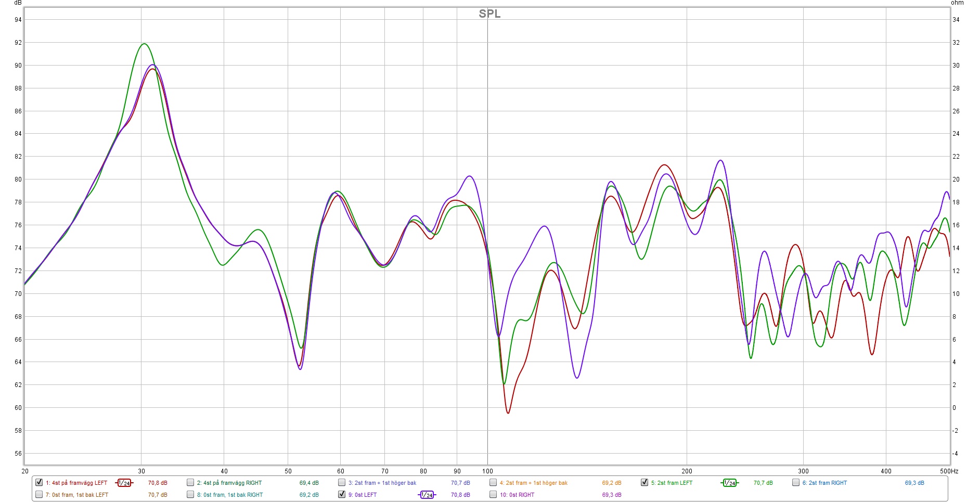Uncheck the '9: 0st LEFT' trace

(342, 494)
